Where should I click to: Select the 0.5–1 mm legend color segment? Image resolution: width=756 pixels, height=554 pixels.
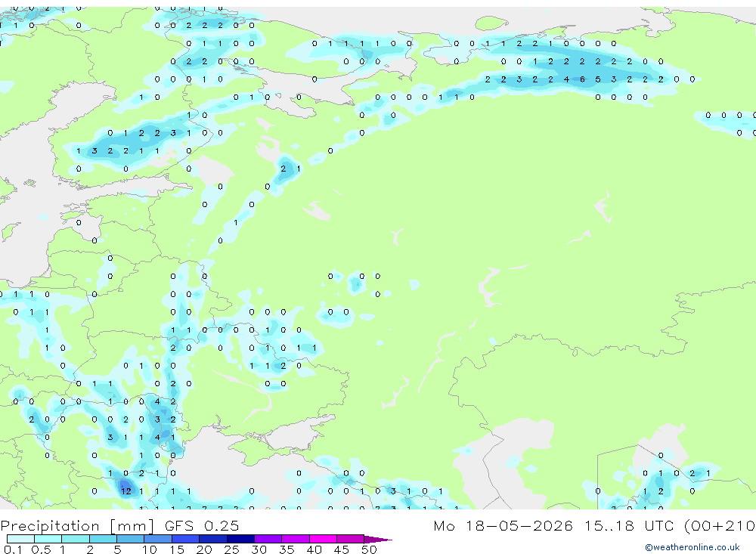pos(48,539)
